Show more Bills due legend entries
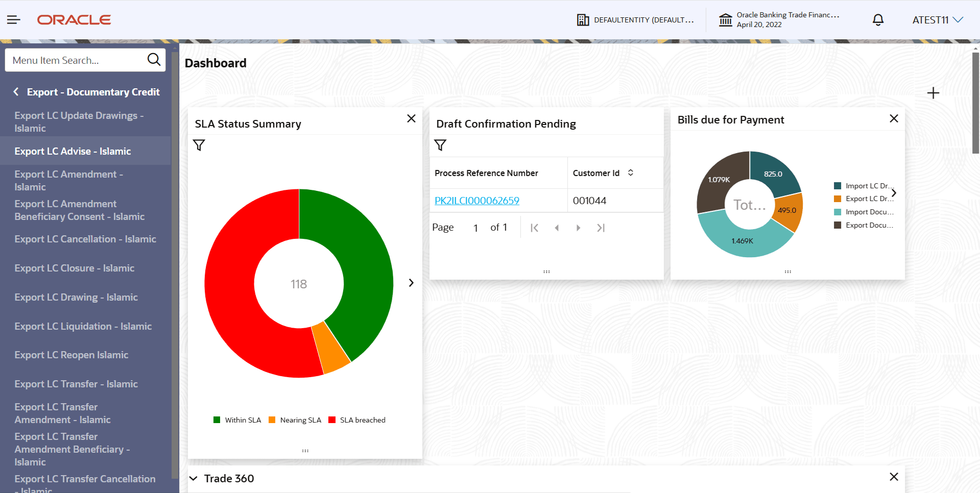Viewport: 980px width, 493px height. 894,193
